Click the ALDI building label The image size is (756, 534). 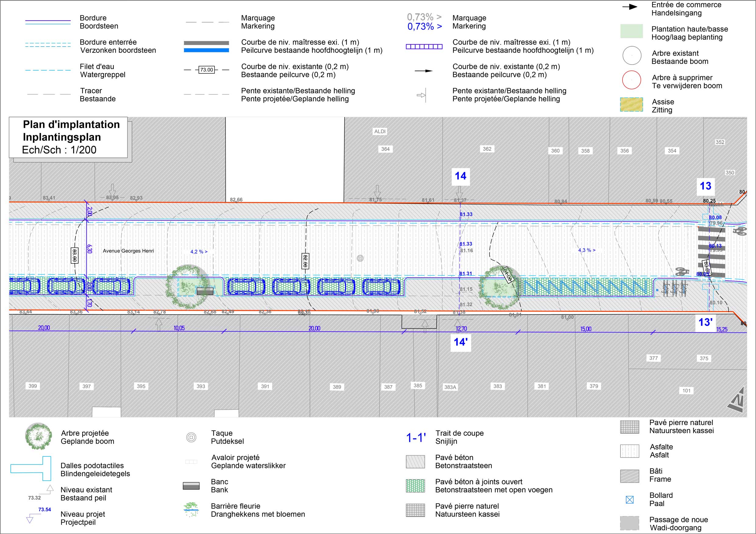[x=380, y=131]
